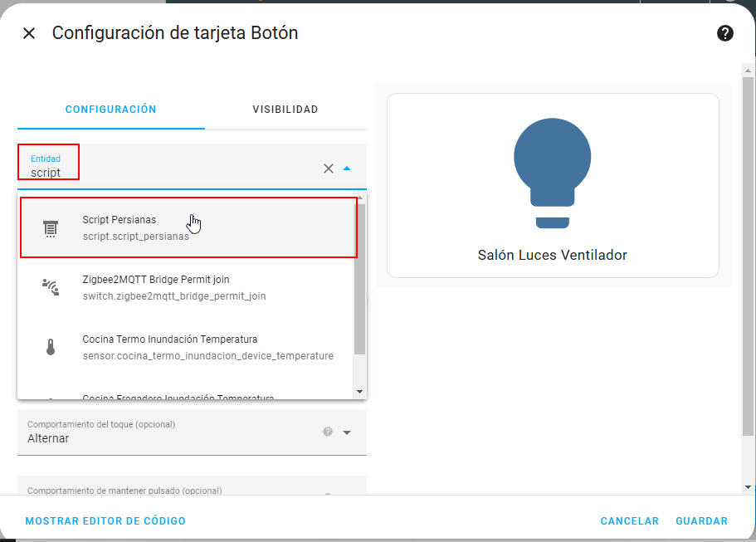The height and width of the screenshot is (542, 756).
Task: Click the entity list scroll down arrow
Action: [x=359, y=391]
